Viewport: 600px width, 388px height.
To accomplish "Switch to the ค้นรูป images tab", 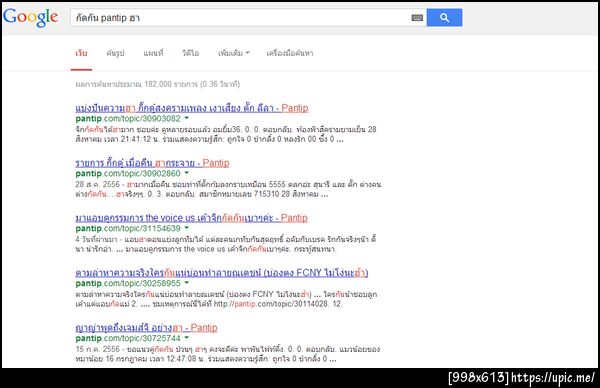I will [x=115, y=53].
